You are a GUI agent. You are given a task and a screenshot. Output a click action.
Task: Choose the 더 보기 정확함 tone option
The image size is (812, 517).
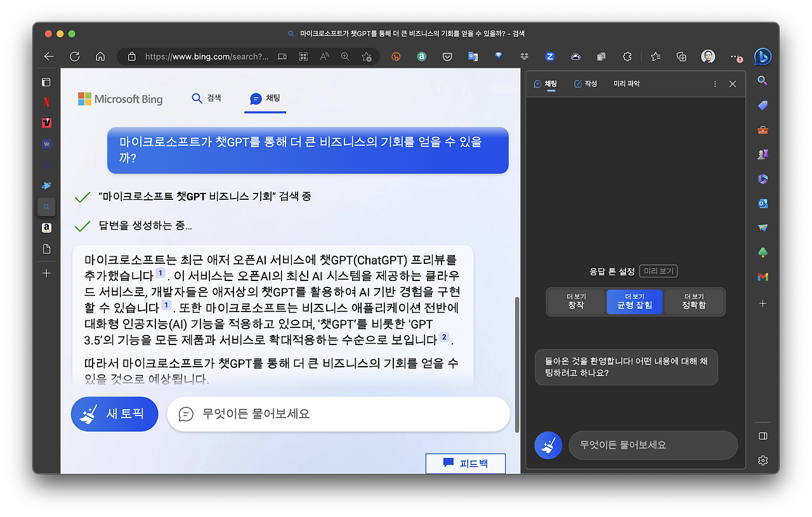pyautogui.click(x=693, y=302)
